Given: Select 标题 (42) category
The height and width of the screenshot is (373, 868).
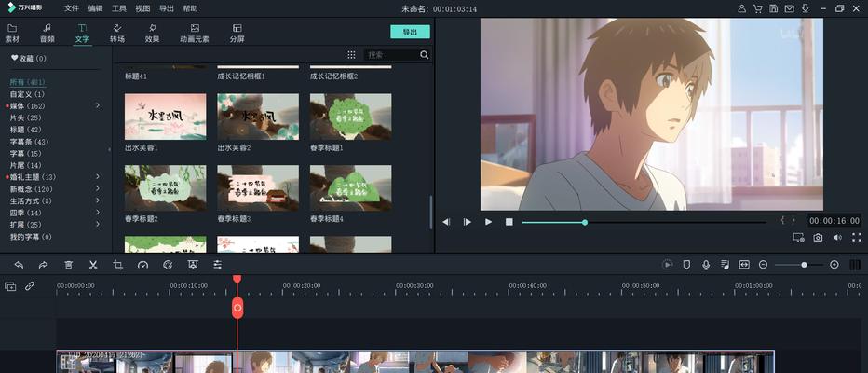Looking at the screenshot, I should click(25, 129).
